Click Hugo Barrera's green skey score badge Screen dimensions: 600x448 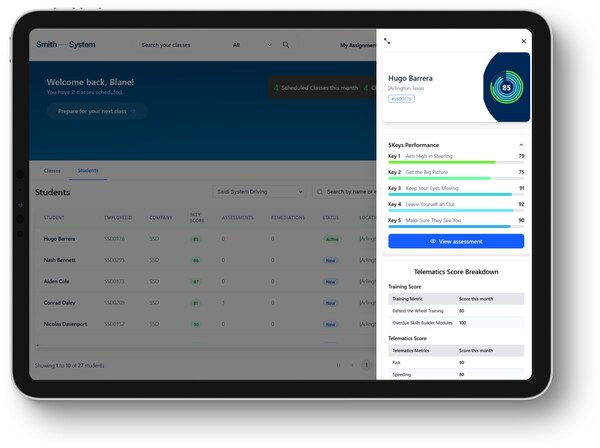196,239
